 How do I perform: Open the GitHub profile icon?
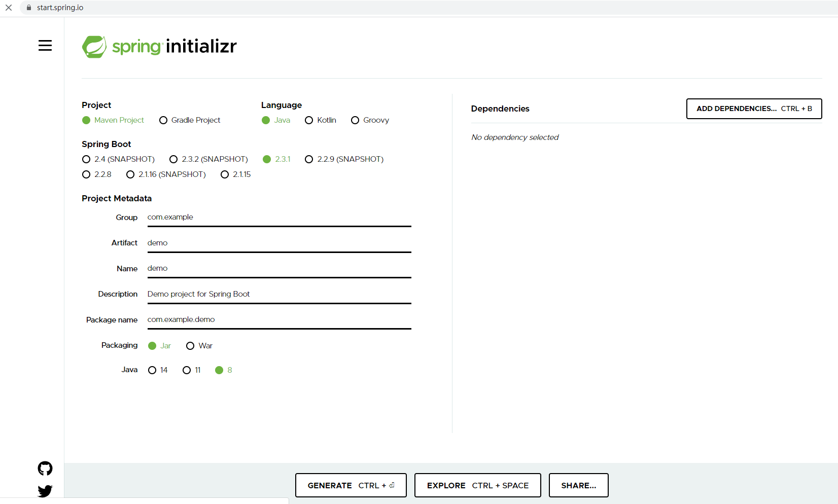pos(45,468)
